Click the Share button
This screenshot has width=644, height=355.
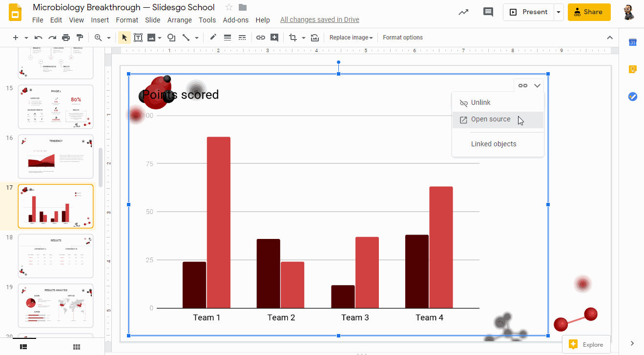[589, 12]
